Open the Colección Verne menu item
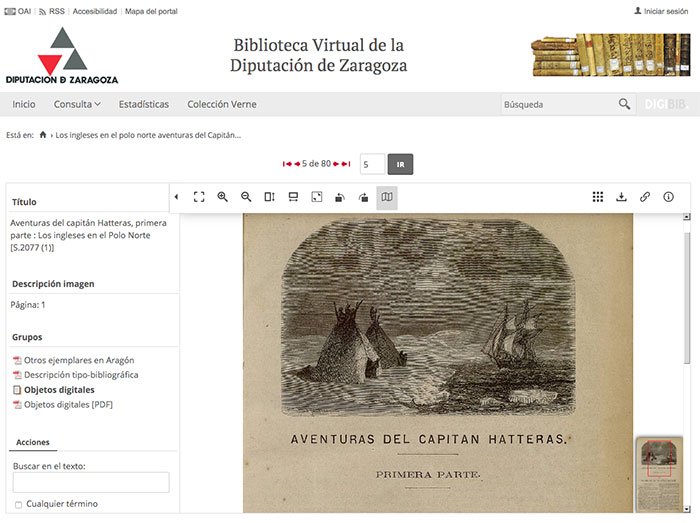This screenshot has width=700, height=523. (x=222, y=104)
